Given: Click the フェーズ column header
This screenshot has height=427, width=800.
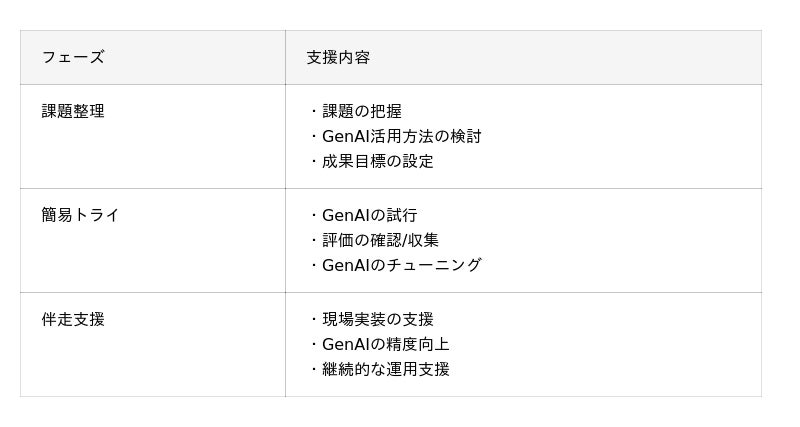Looking at the screenshot, I should tap(73, 57).
